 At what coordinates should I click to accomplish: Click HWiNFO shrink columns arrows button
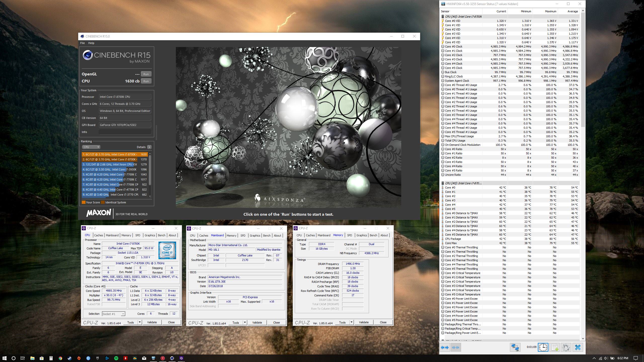click(456, 347)
